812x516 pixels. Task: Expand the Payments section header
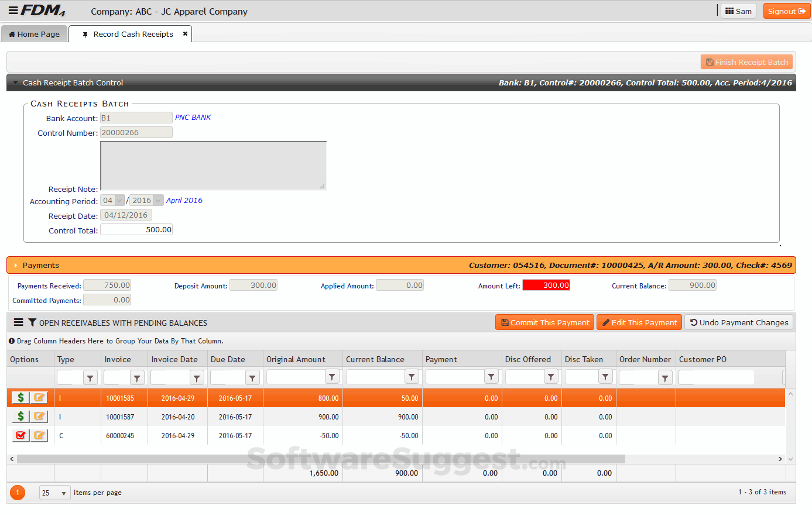(x=15, y=264)
